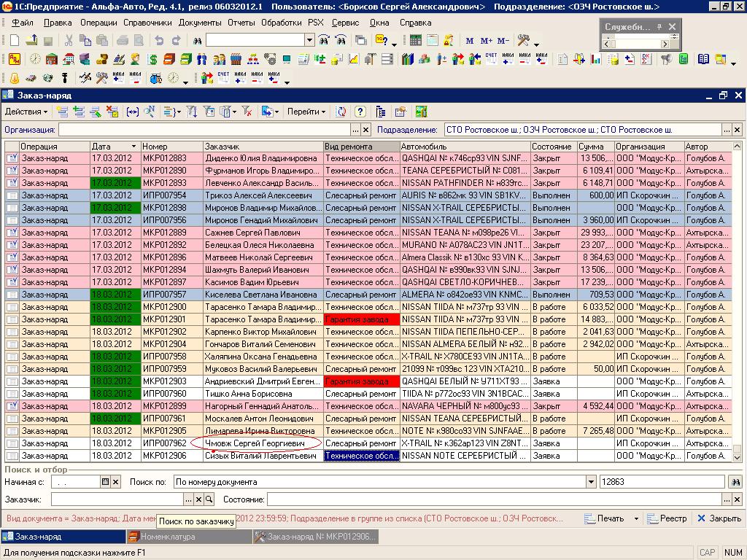747x560 pixels.
Task: Click the Печать button
Action: pyautogui.click(x=605, y=518)
